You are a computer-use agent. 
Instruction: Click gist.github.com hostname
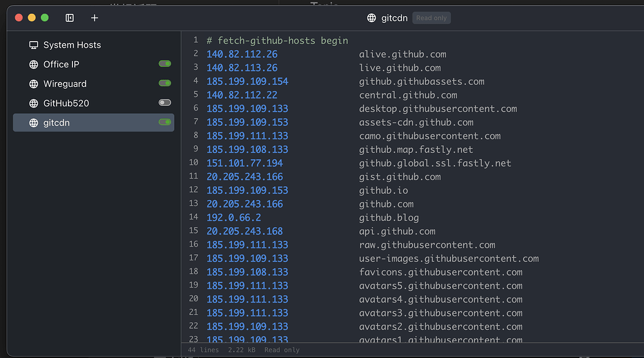tap(399, 177)
